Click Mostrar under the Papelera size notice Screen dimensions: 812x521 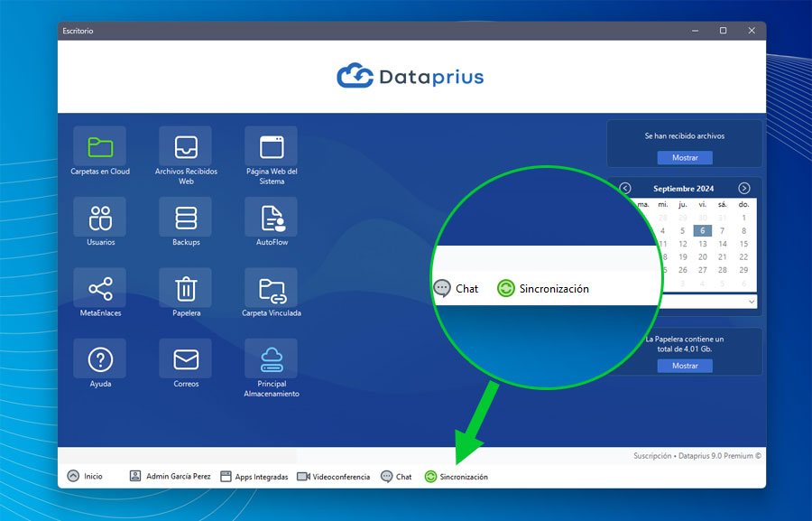pos(685,366)
